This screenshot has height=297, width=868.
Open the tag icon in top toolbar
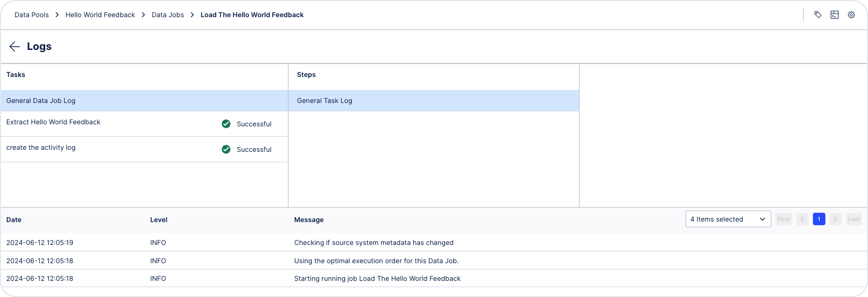click(x=818, y=15)
